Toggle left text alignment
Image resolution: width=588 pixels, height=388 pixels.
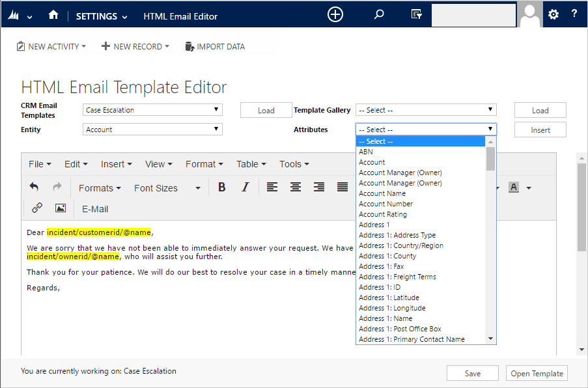[272, 187]
